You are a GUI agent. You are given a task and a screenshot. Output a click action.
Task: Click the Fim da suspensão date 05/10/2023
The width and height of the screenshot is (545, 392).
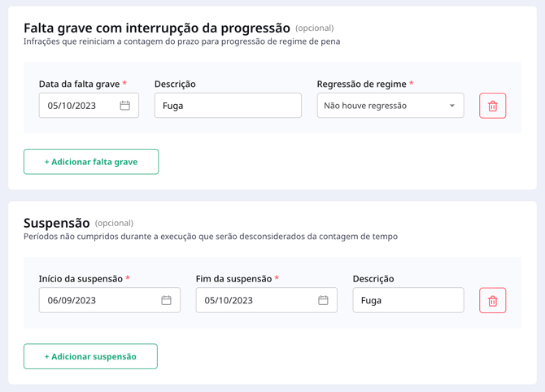pos(229,300)
